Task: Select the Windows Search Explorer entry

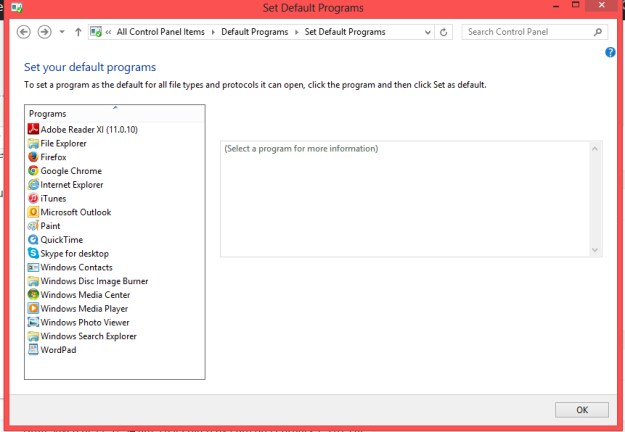Action: (x=88, y=336)
